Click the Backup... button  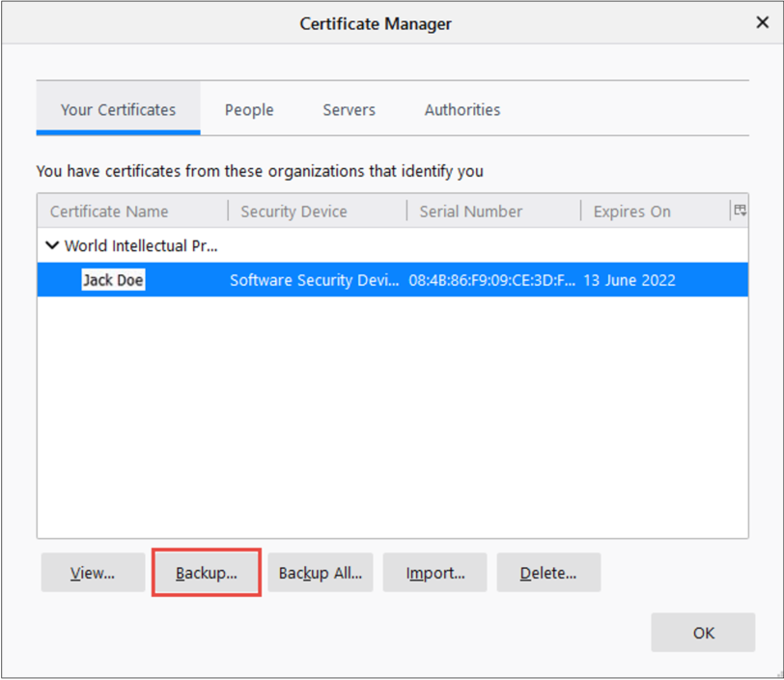tap(207, 573)
